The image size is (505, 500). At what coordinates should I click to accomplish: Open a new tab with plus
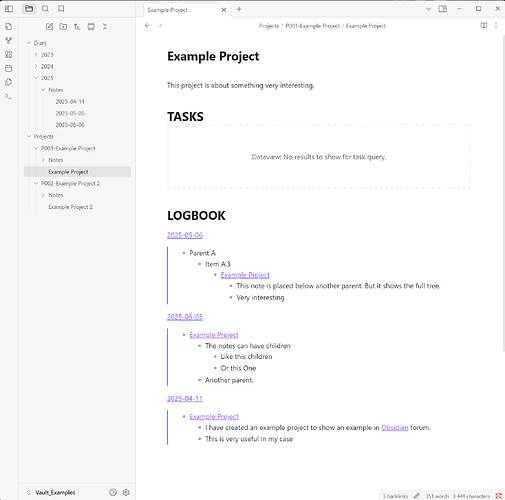(x=239, y=9)
